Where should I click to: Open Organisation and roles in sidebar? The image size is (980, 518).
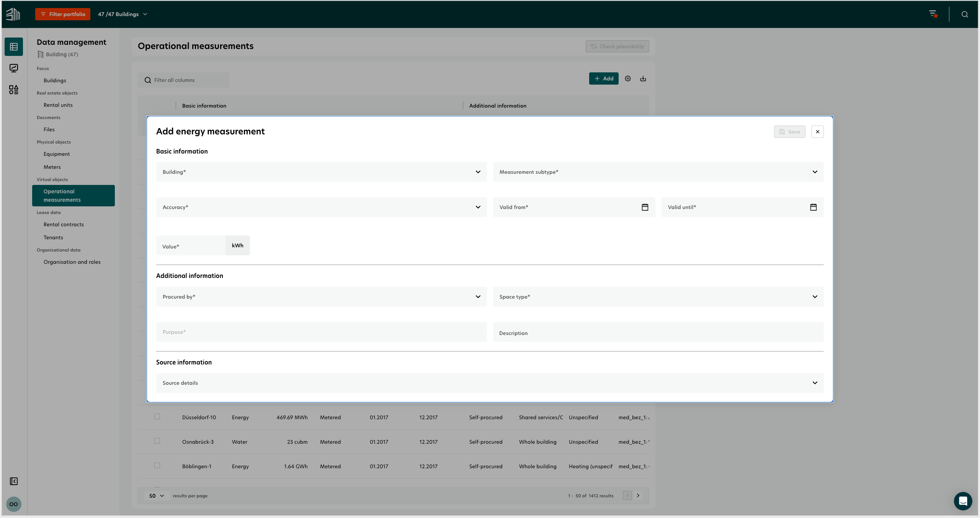click(72, 262)
